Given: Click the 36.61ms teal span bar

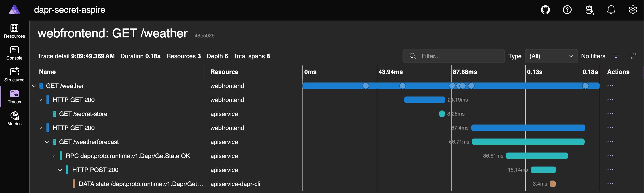Looking at the screenshot, I should click(537, 156).
